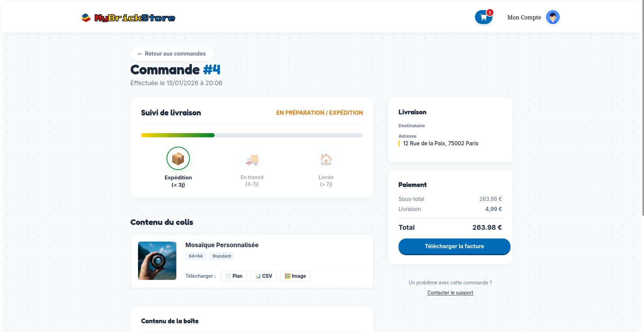Click the En transit truck icon

252,160
